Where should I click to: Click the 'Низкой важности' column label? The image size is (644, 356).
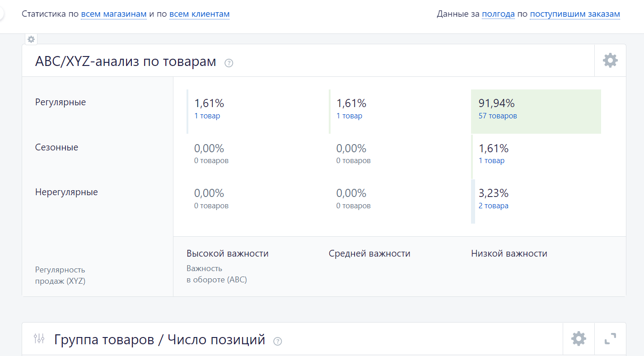509,253
